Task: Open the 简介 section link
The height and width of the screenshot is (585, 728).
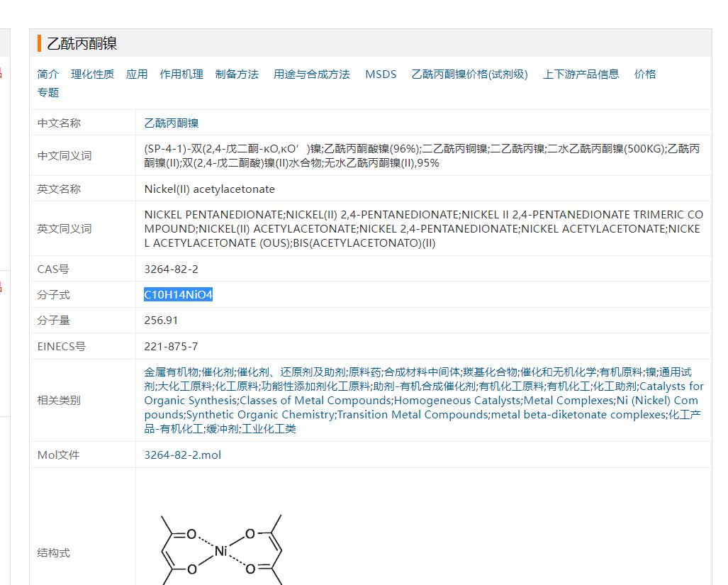Action: pyautogui.click(x=48, y=74)
